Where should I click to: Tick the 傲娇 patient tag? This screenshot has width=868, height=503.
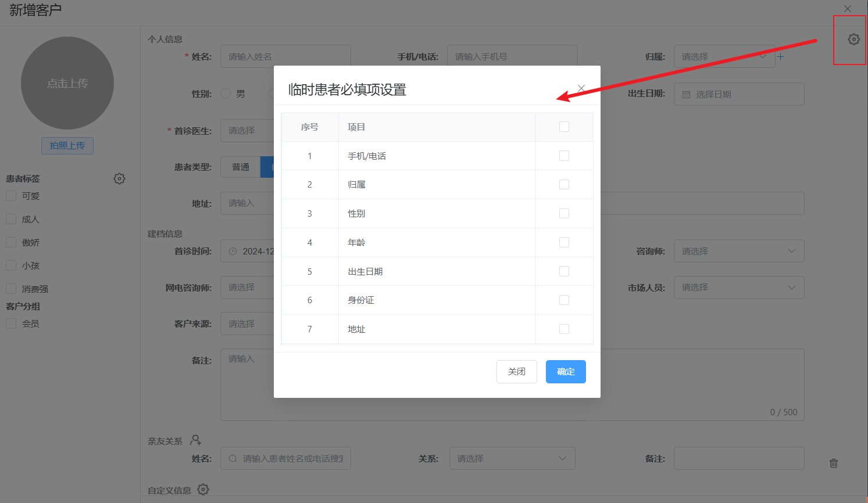coord(11,242)
